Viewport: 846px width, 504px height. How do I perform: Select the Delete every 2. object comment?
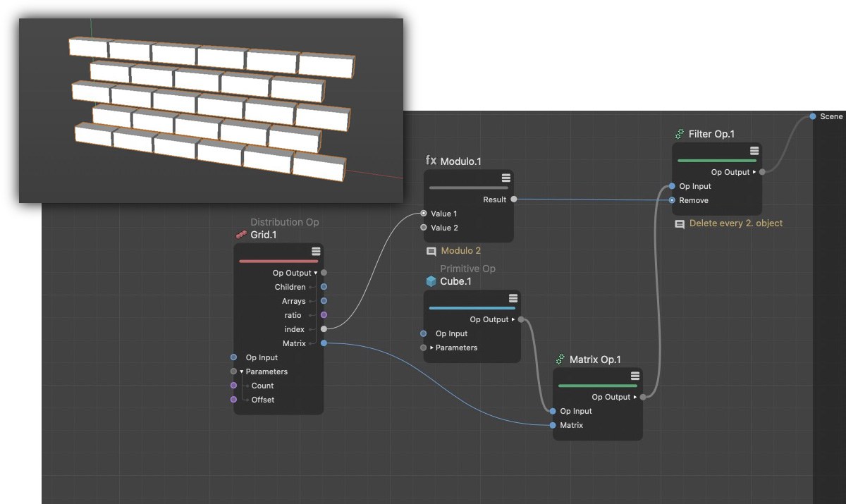735,223
